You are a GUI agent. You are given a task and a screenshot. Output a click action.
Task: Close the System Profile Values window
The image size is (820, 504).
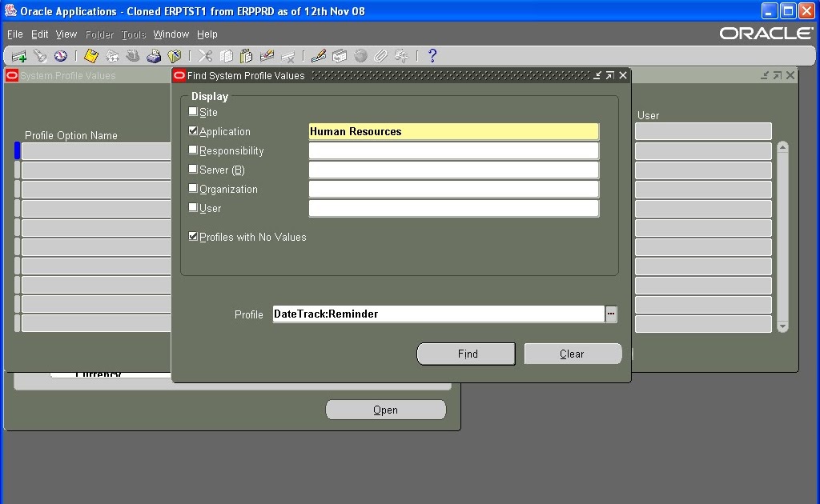tap(790, 76)
